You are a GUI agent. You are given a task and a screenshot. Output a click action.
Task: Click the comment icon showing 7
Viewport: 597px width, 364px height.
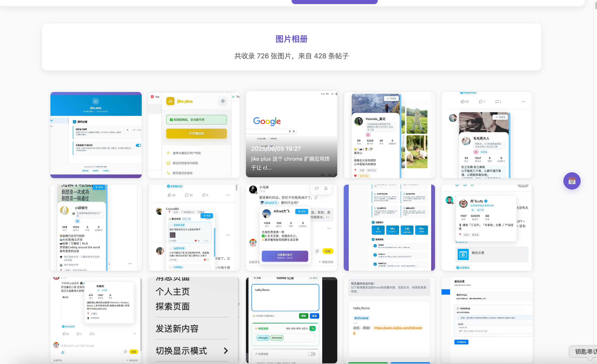tap(480, 101)
